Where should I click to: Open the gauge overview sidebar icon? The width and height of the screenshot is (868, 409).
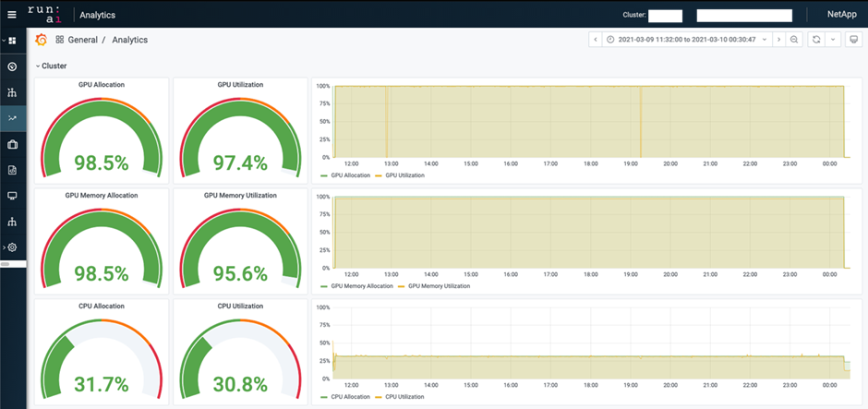[12, 67]
